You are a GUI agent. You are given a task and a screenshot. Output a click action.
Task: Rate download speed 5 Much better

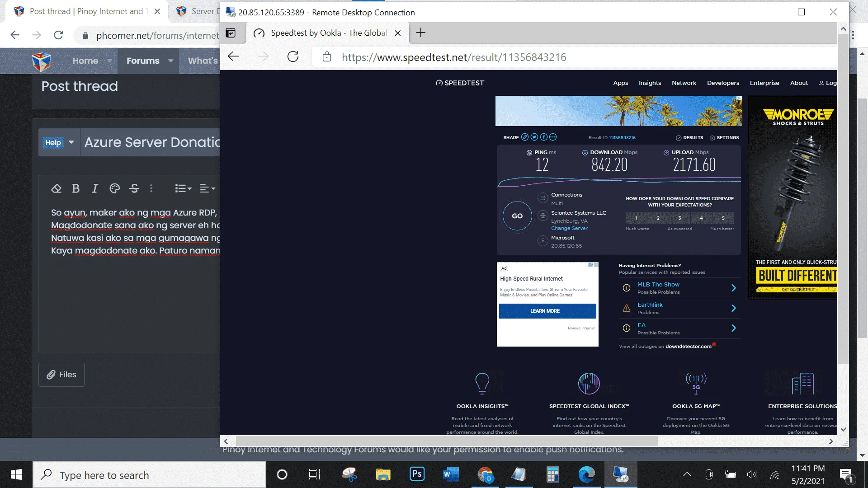723,218
